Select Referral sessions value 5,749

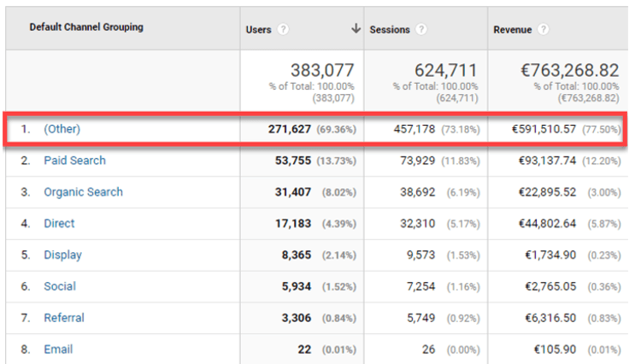[420, 318]
